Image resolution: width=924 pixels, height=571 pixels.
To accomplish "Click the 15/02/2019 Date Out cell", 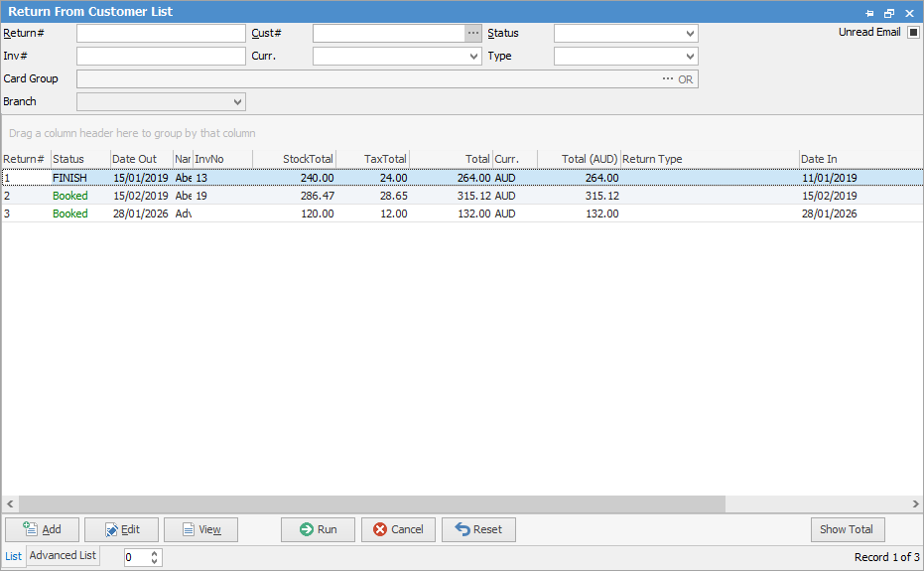I will pyautogui.click(x=141, y=196).
